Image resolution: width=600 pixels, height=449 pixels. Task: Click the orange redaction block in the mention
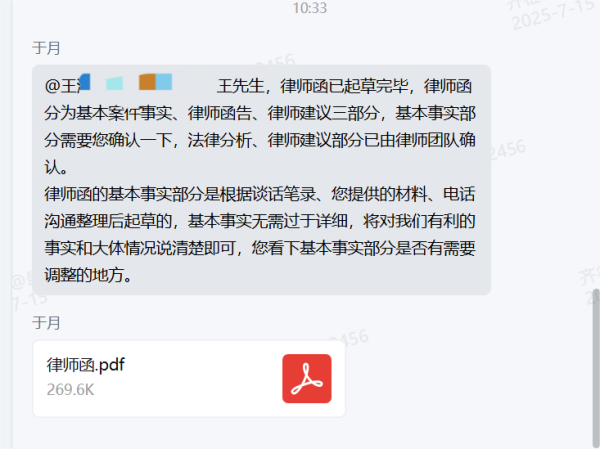[x=147, y=82]
